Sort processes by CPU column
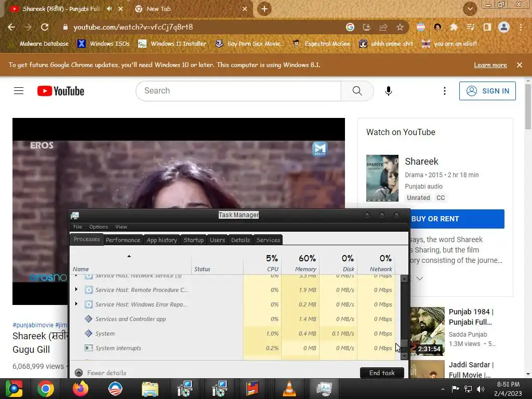 point(262,263)
